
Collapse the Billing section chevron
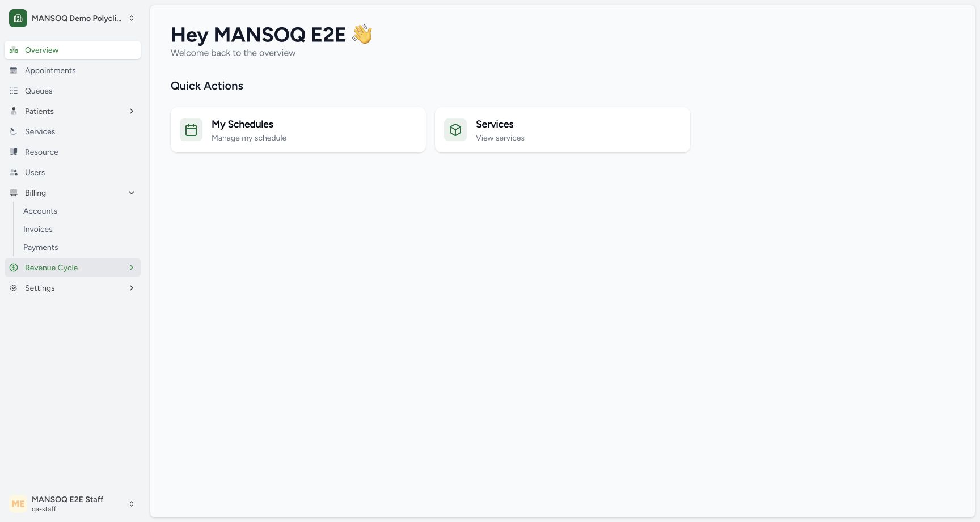point(132,193)
